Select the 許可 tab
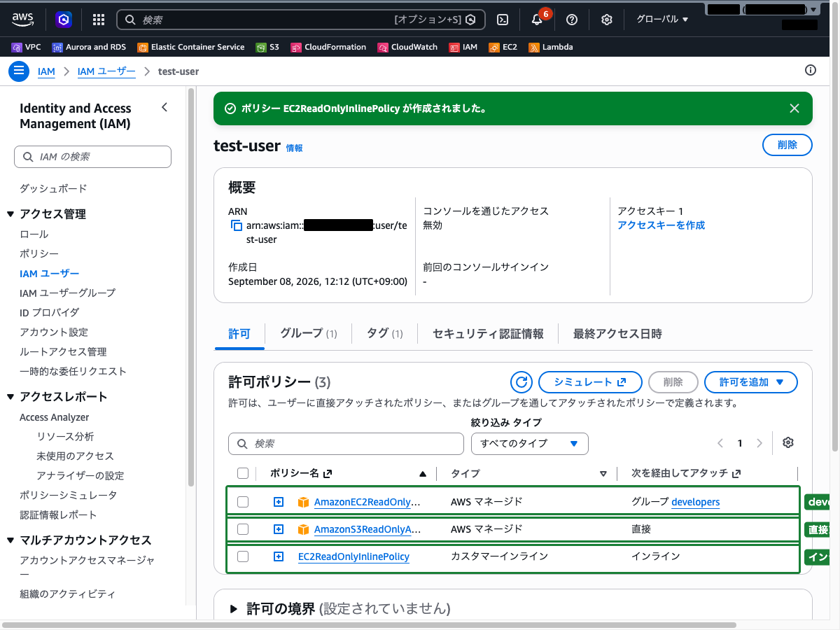The height and width of the screenshot is (630, 840). click(239, 334)
